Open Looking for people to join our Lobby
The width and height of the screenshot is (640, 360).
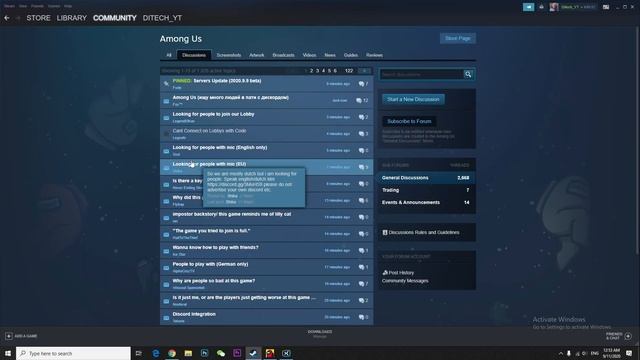(x=266, y=117)
